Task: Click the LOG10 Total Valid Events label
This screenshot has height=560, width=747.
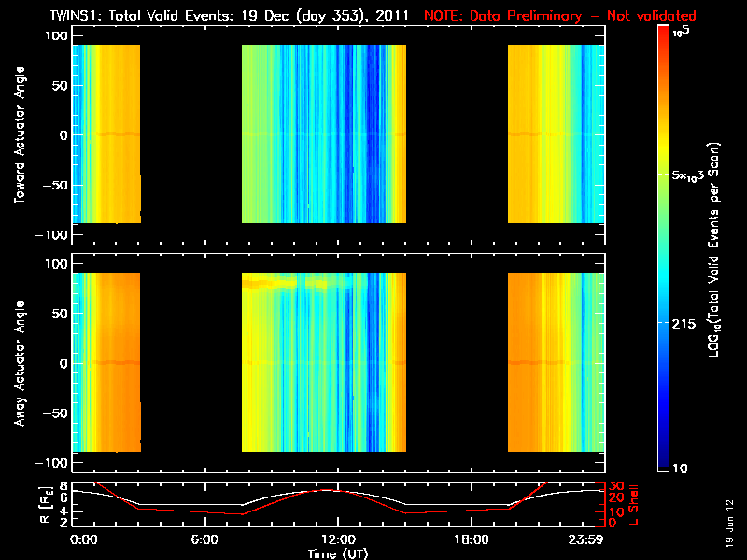Action: click(713, 249)
